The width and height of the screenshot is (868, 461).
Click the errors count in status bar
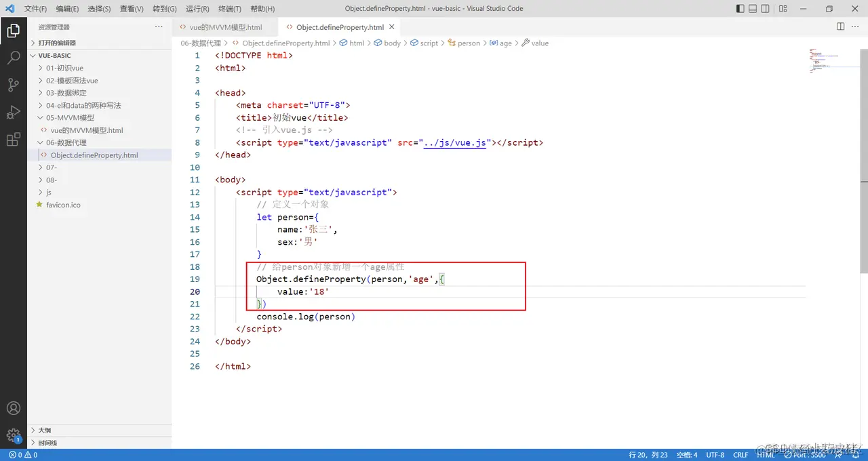(16, 455)
